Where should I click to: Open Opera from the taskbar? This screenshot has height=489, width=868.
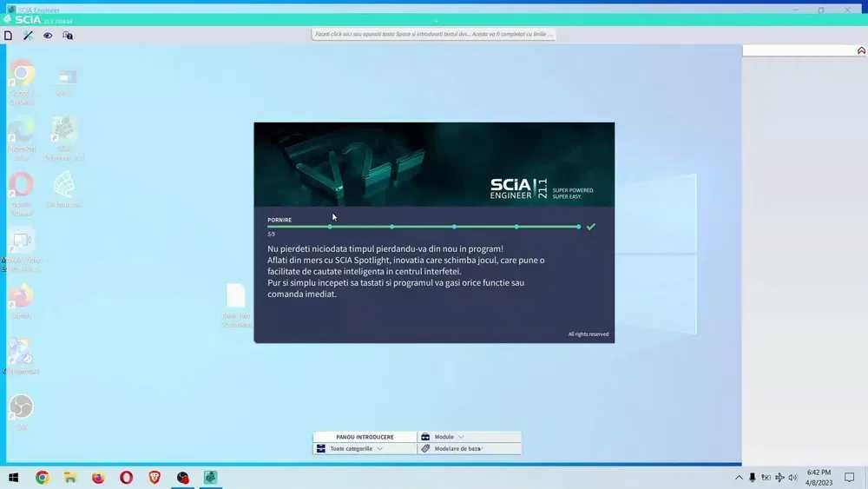tap(126, 478)
